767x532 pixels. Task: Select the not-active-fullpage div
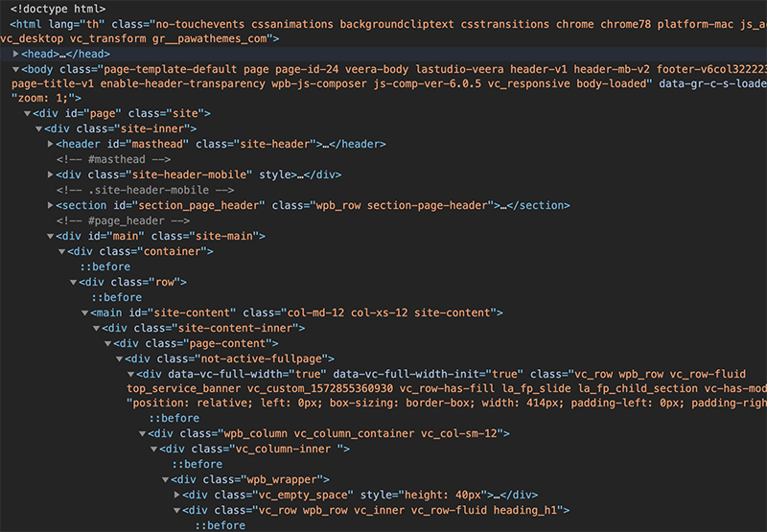tap(229, 359)
